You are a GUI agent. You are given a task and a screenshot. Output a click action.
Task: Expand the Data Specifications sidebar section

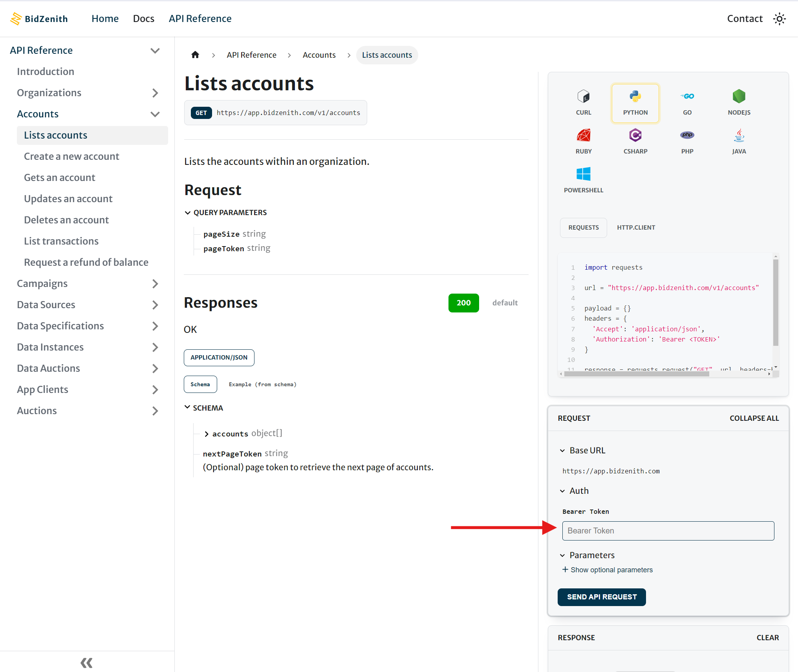point(155,326)
